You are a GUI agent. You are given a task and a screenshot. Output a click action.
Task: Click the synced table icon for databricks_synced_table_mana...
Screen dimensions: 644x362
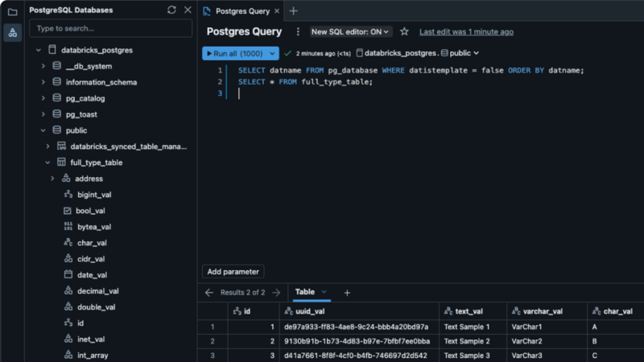(61, 146)
